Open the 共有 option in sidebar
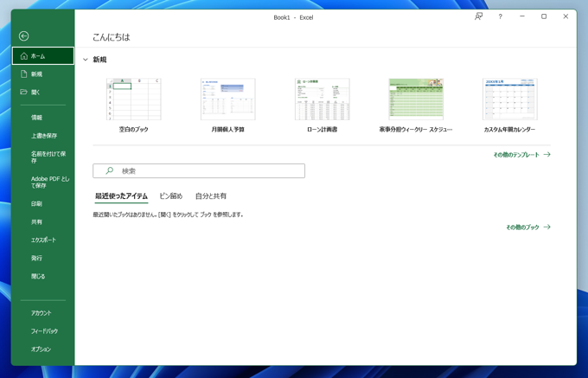The width and height of the screenshot is (588, 378). (43, 221)
